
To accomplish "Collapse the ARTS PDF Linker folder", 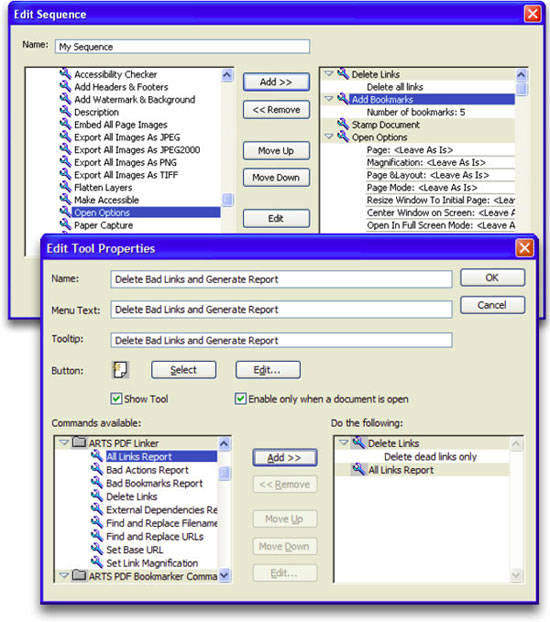I will coord(63,442).
